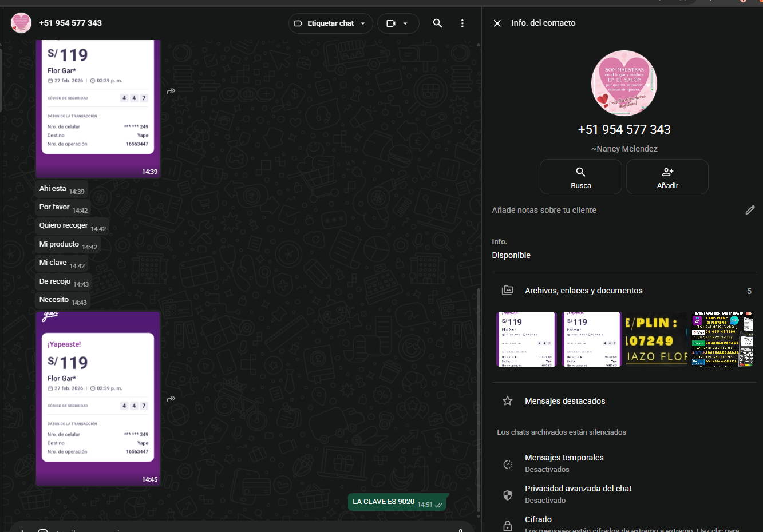Open chat search with magnifier icon
The image size is (763, 532).
pos(437,23)
